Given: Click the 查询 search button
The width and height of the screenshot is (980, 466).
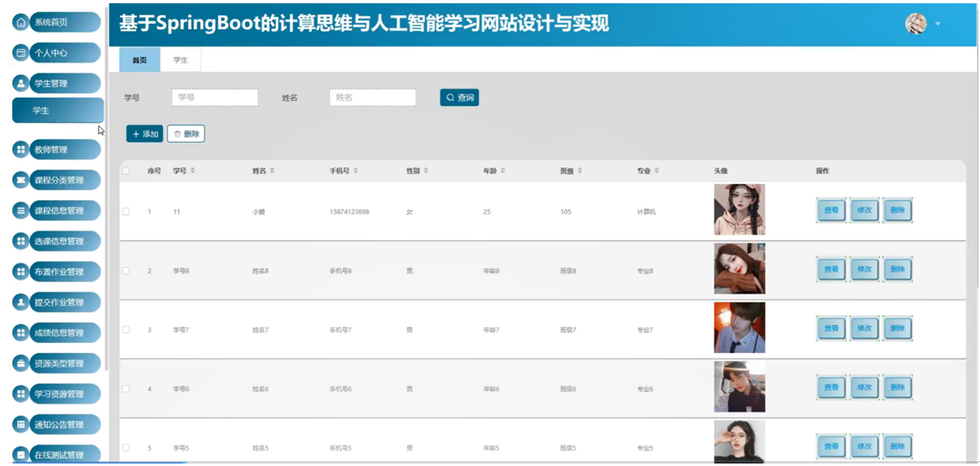Looking at the screenshot, I should 460,98.
